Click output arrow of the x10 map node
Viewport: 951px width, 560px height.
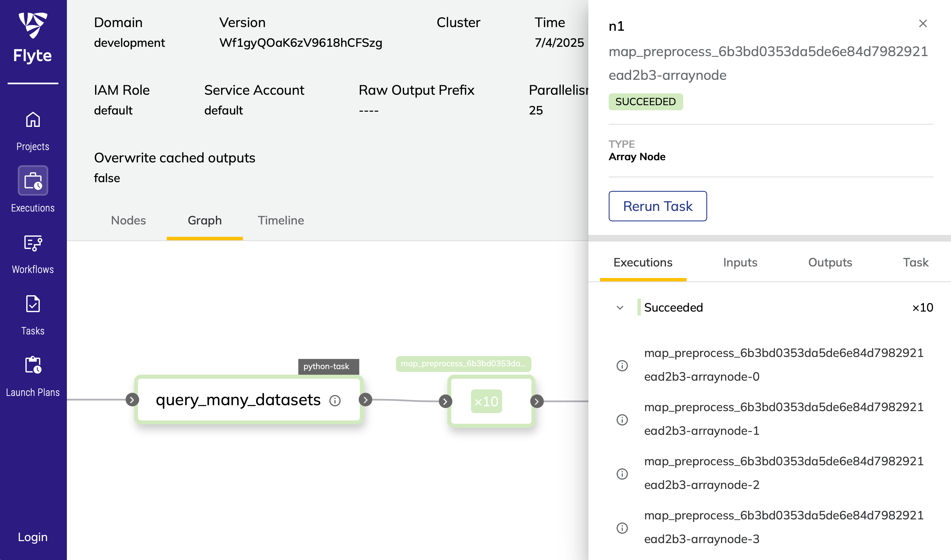[536, 401]
